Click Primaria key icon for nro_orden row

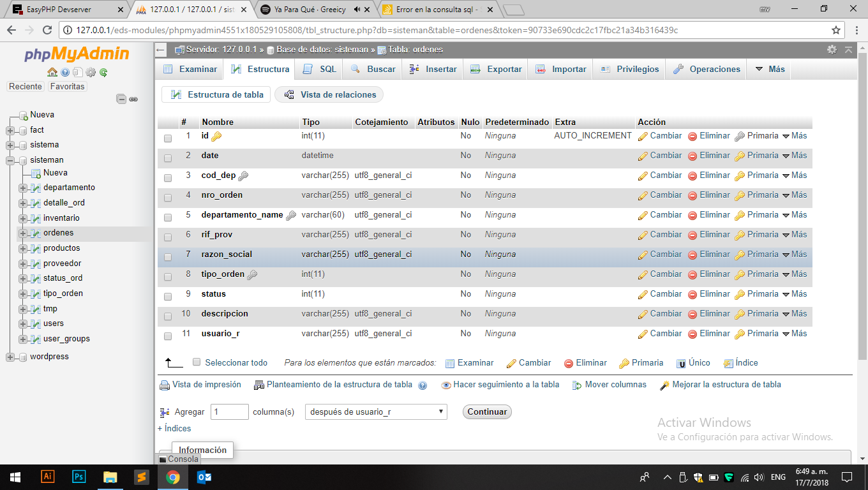[740, 196]
